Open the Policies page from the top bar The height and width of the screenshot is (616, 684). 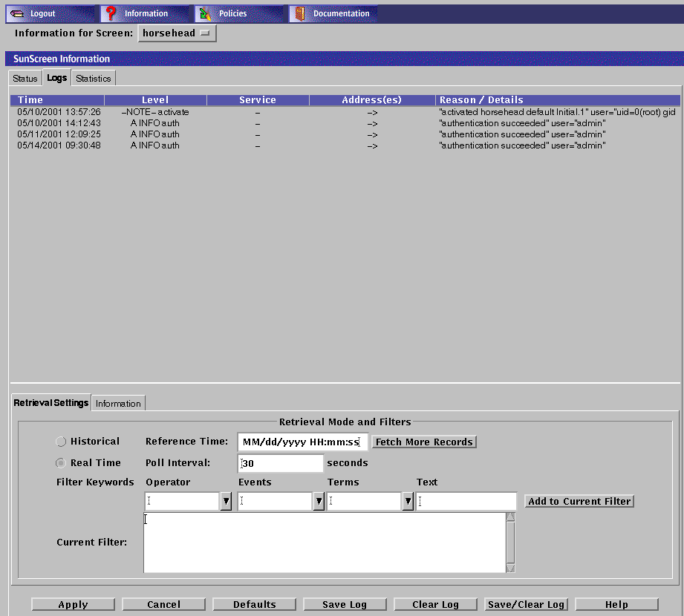click(x=232, y=13)
